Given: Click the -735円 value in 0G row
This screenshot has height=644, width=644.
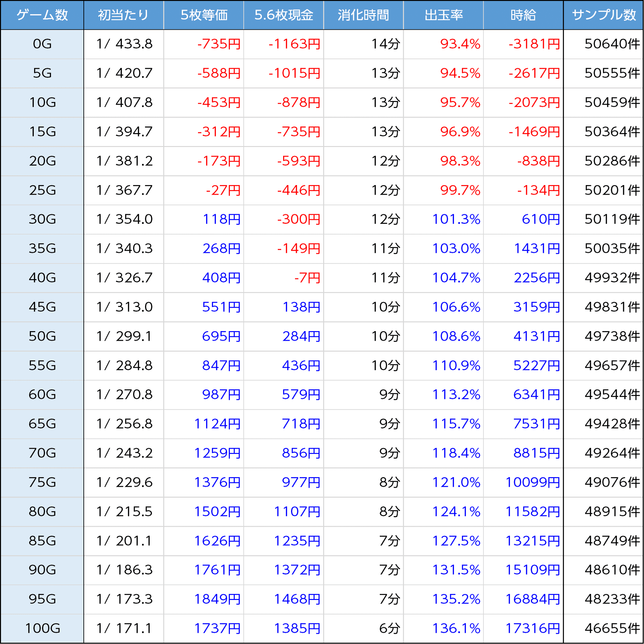Looking at the screenshot, I should (x=219, y=44).
